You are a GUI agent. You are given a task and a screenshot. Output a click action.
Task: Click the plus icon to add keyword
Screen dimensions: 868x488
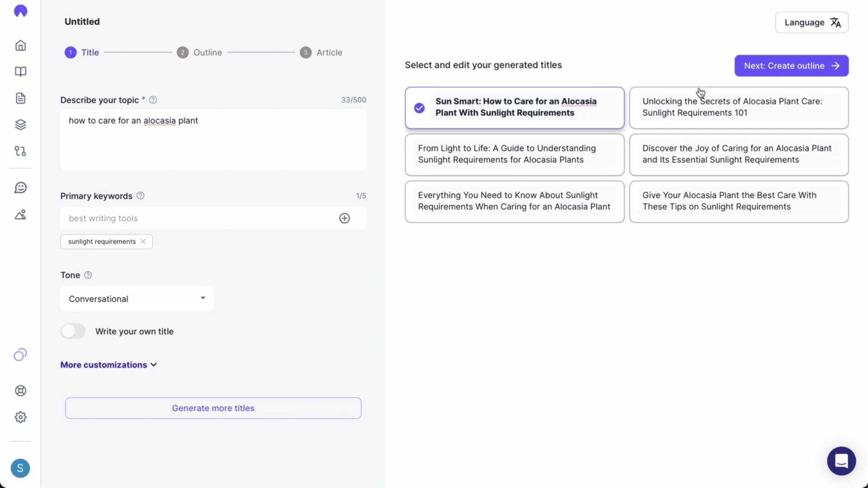(344, 218)
